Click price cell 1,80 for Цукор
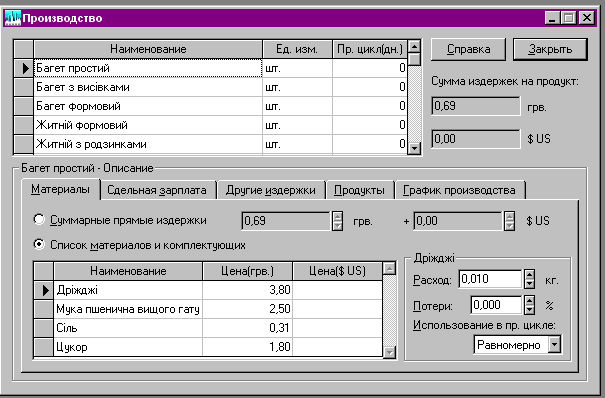The height and width of the screenshot is (398, 605). tap(247, 347)
